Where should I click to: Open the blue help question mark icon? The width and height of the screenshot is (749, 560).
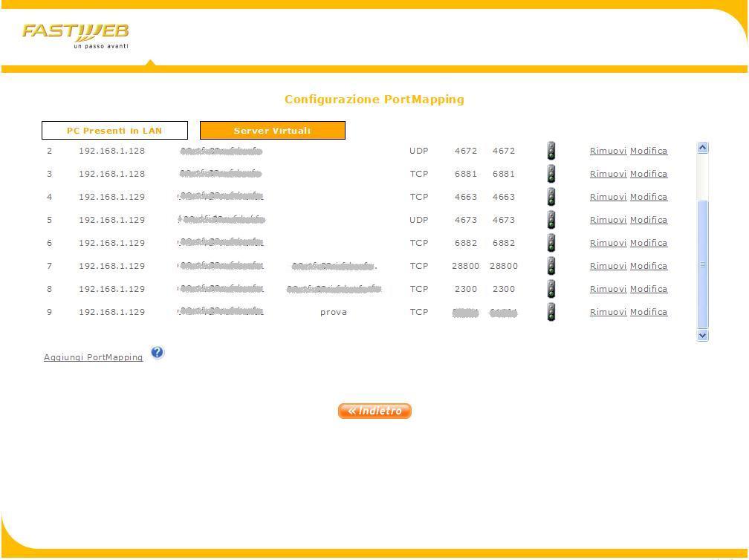tap(157, 353)
